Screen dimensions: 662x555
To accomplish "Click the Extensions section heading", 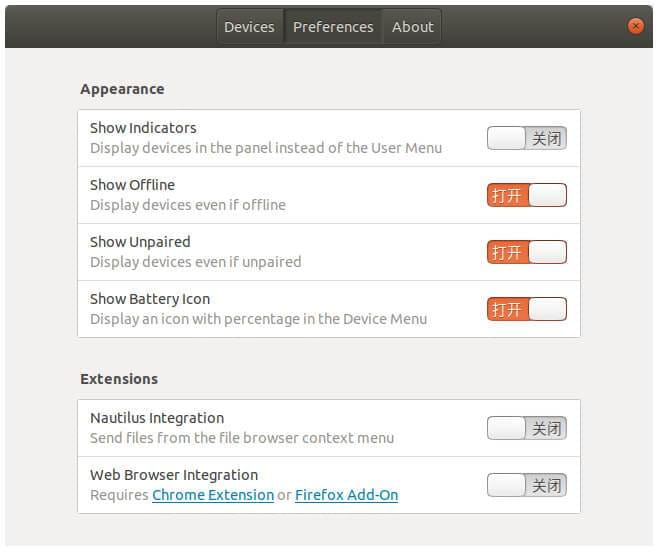I will pos(119,379).
